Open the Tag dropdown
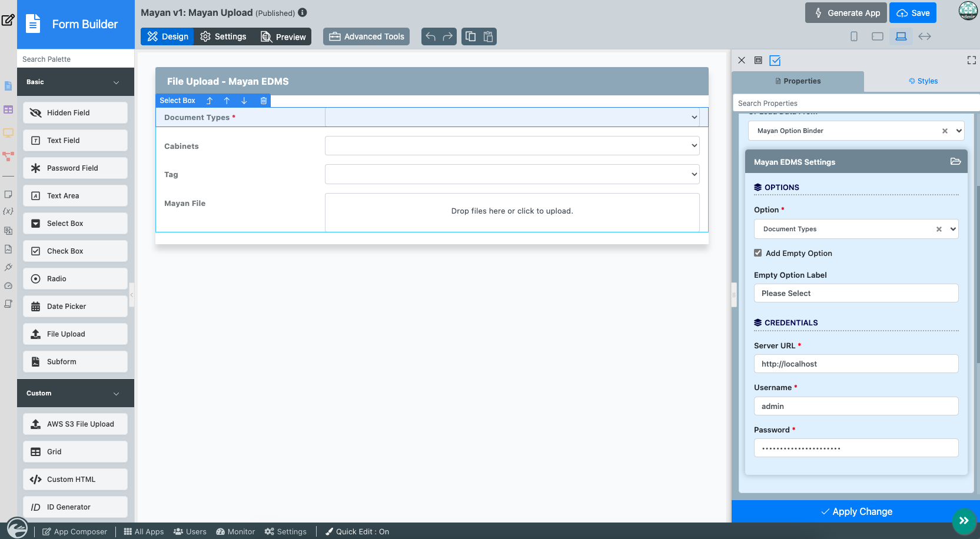Screen dimensions: 980x539 point(512,174)
